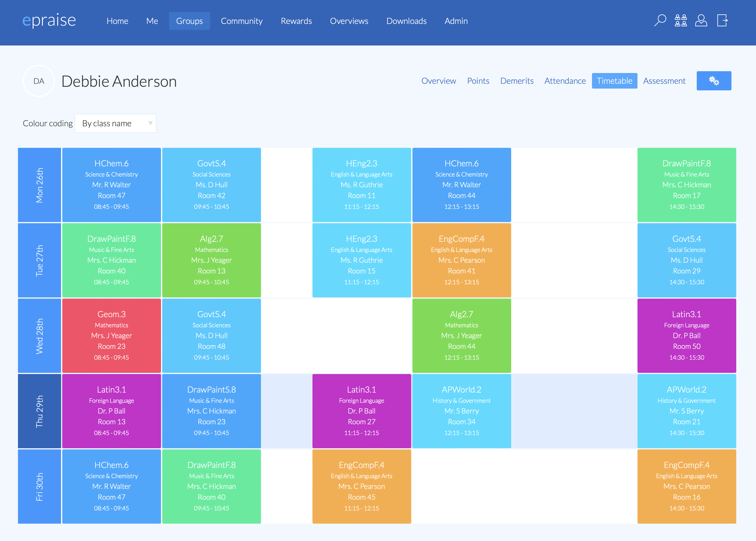Select the Groups navigation item
Screen dimensions: 756x541
coord(189,21)
